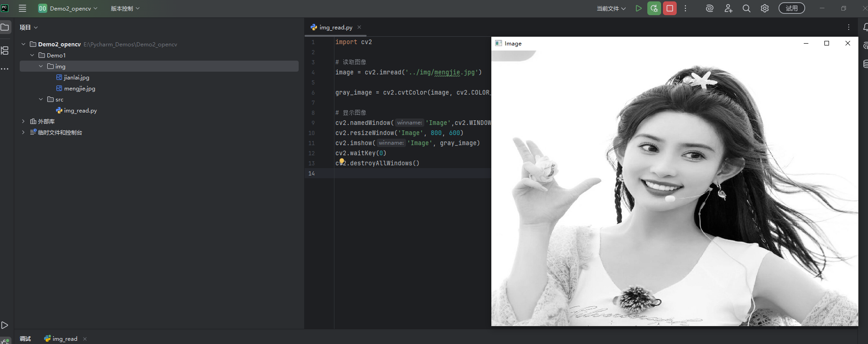Toggle the Project tool window folder icon
This screenshot has height=344, width=868.
pos(5,27)
